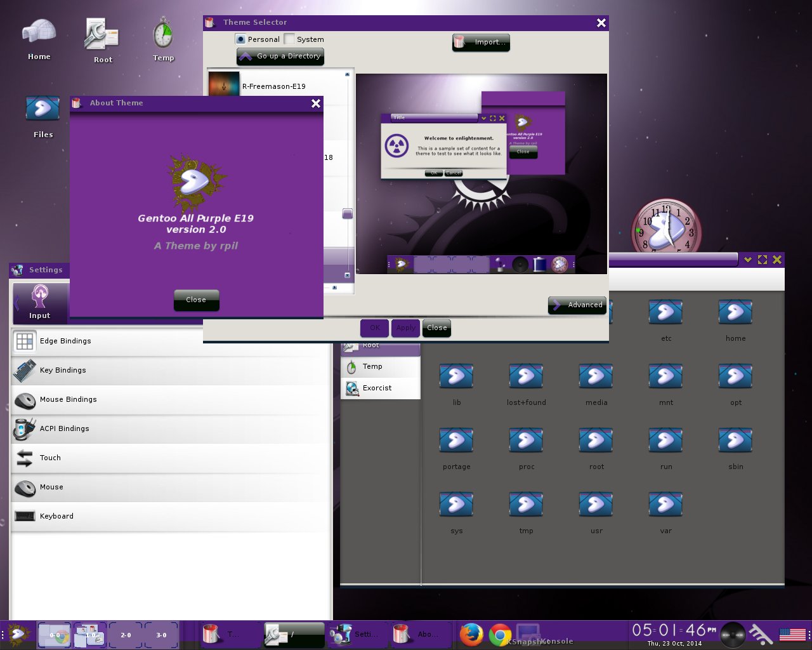The image size is (812, 650).
Task: Open Mouse Bindings settings
Action: pyautogui.click(x=170, y=400)
